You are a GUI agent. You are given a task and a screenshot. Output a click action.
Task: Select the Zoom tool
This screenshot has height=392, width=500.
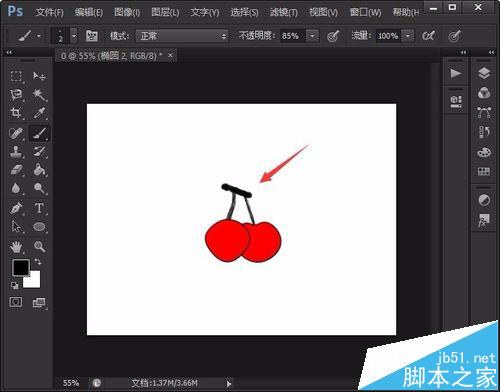coord(39,247)
